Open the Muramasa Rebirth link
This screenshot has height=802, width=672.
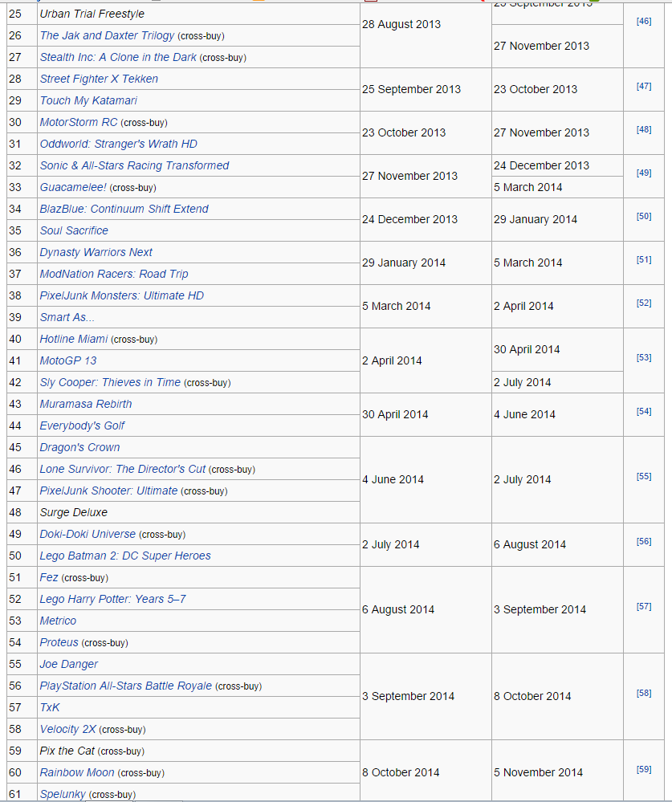[86, 404]
